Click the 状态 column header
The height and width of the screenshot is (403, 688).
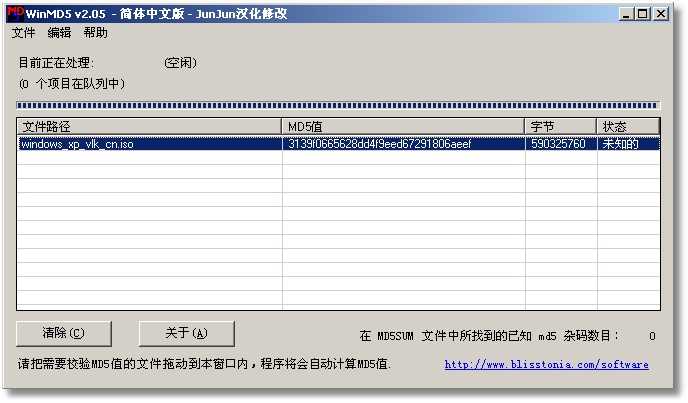coord(628,126)
